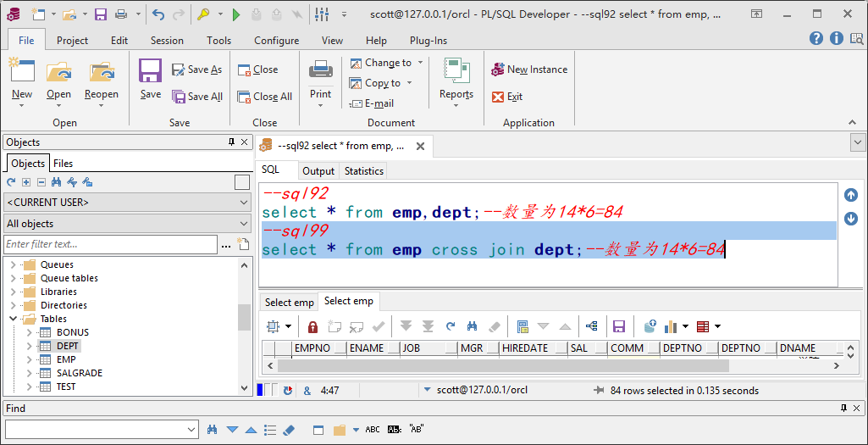Viewport: 868px width, 445px height.
Task: Click the quick-access Save floppy icon
Action: pyautogui.click(x=100, y=15)
